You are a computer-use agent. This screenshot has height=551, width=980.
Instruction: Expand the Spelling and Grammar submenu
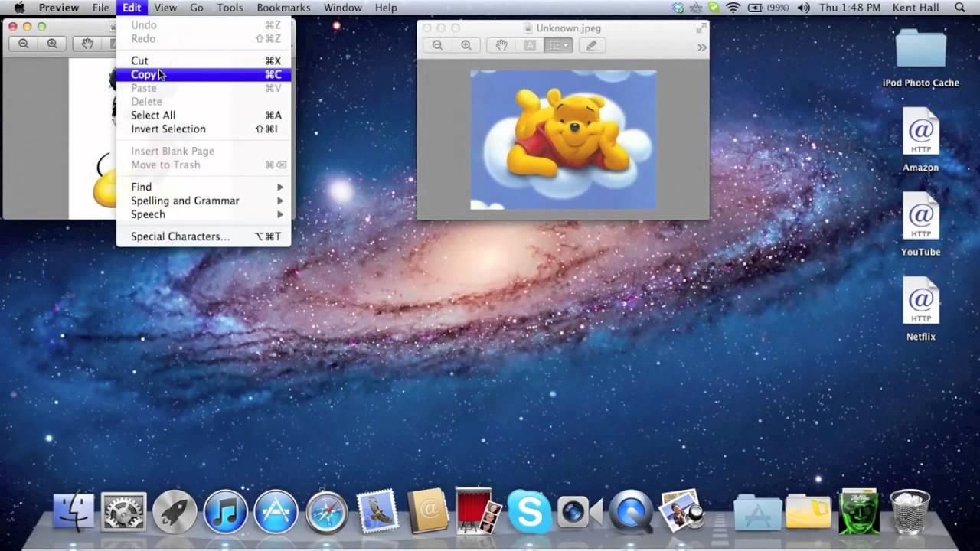coord(203,201)
